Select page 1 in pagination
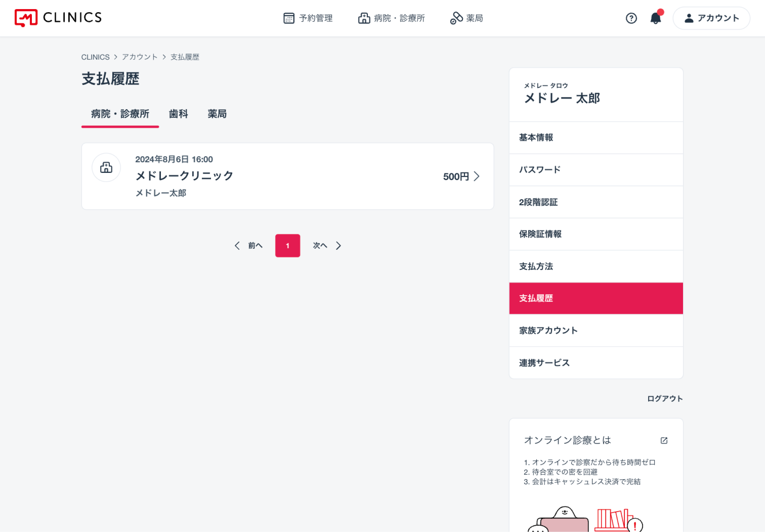 click(x=287, y=246)
